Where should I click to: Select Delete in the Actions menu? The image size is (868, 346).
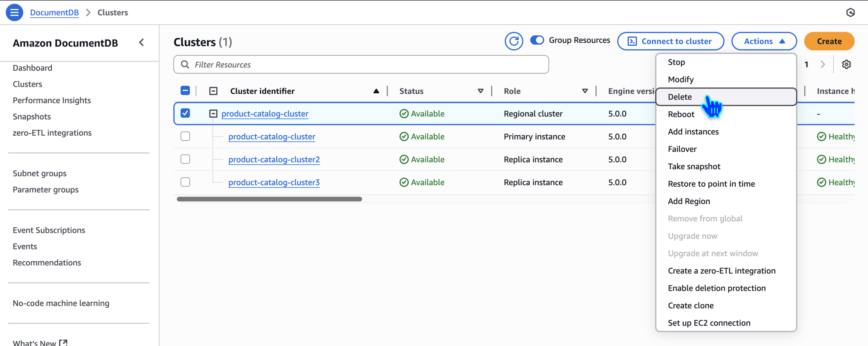(x=726, y=97)
